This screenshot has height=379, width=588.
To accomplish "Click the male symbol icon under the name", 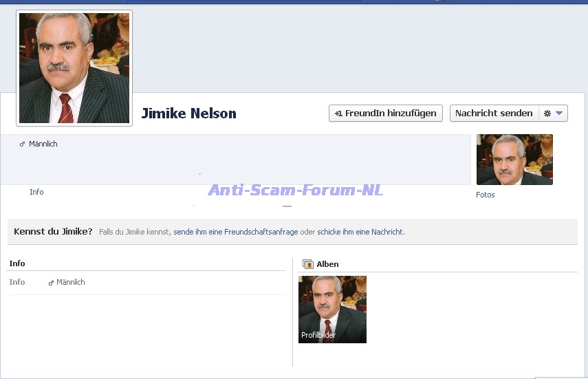I will click(x=22, y=144).
